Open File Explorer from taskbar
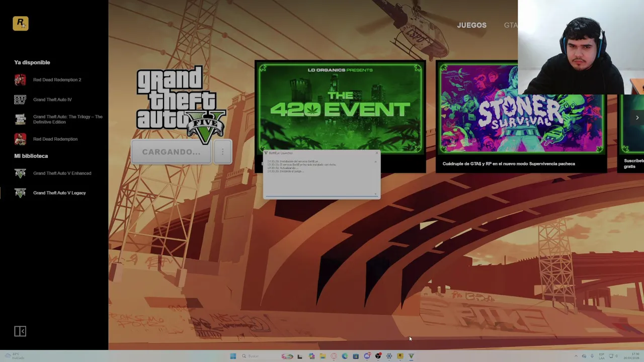This screenshot has height=362, width=644. point(323,356)
